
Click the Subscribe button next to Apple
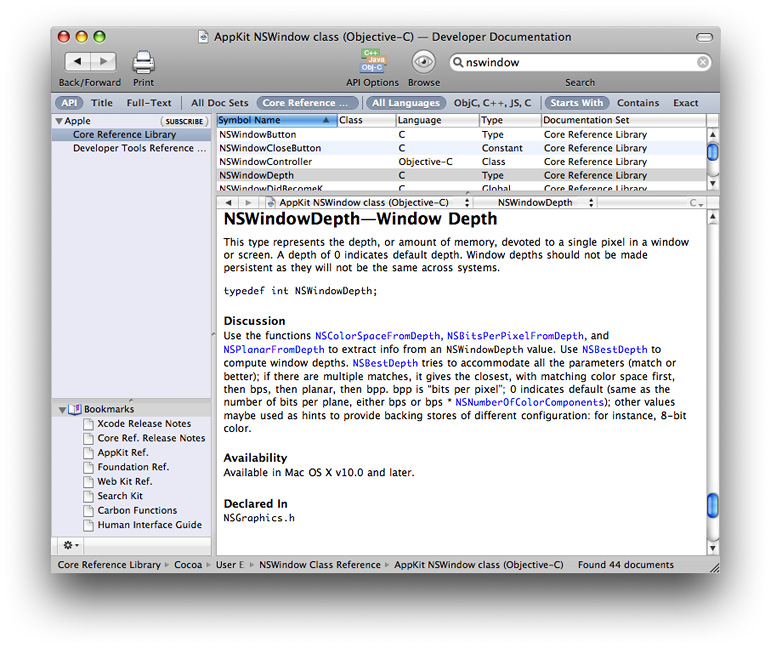(x=184, y=121)
